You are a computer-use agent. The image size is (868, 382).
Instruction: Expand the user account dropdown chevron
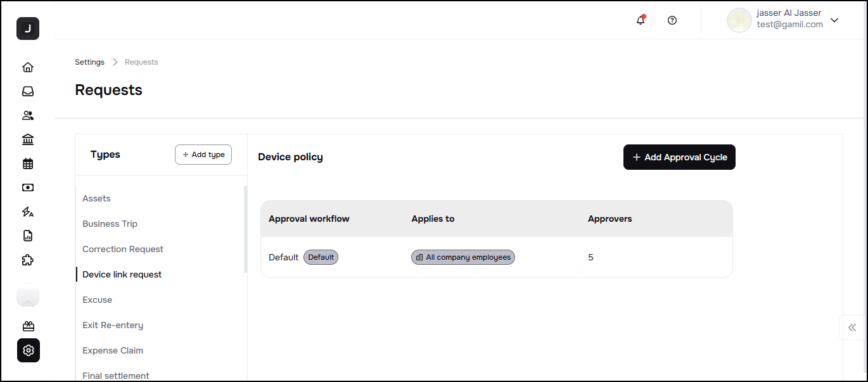click(834, 20)
